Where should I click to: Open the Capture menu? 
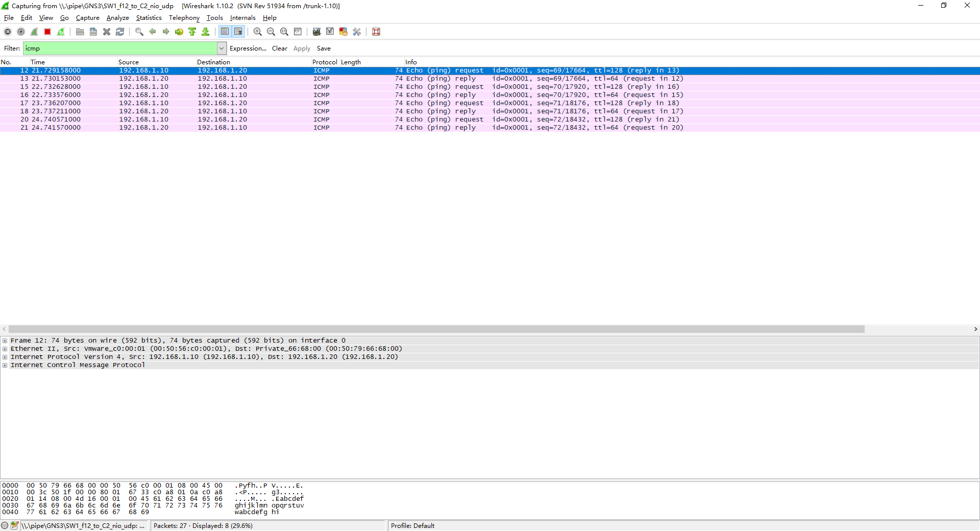pos(88,18)
